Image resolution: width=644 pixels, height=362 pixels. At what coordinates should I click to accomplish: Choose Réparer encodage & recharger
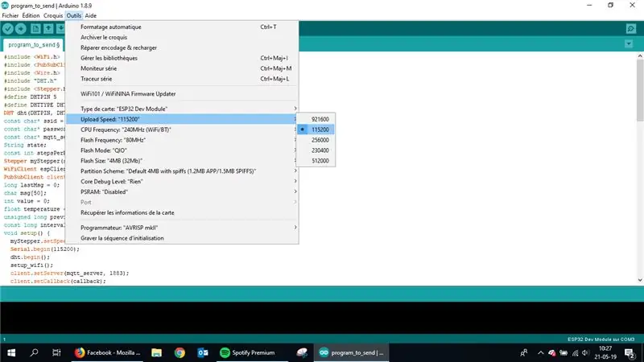pos(182,47)
